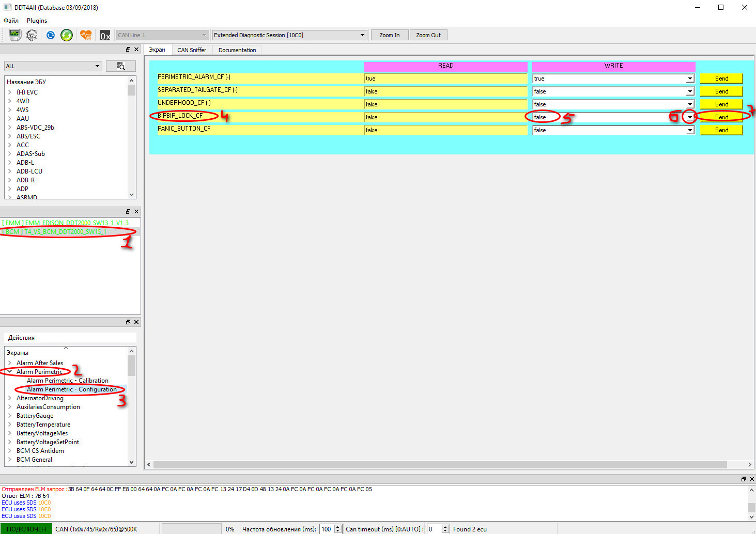Open PERIMETRIC_ALARM_CF write value dropdown
The width and height of the screenshot is (756, 534).
point(690,78)
